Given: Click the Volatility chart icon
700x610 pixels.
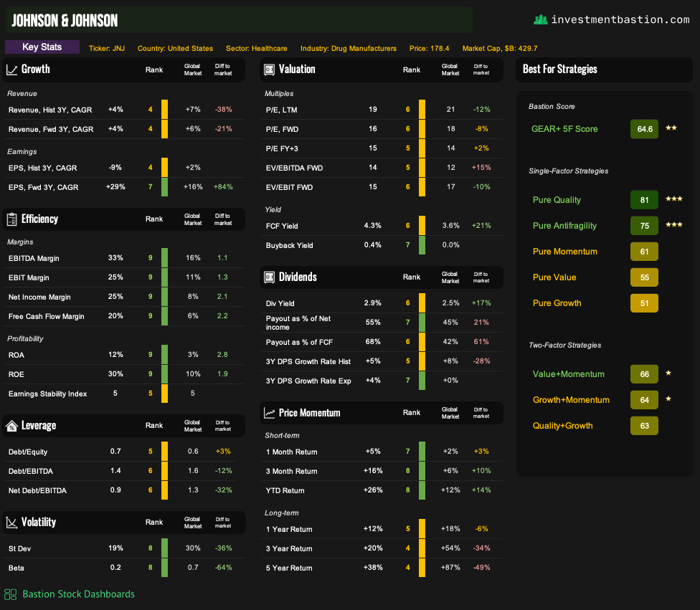Looking at the screenshot, I should point(11,523).
